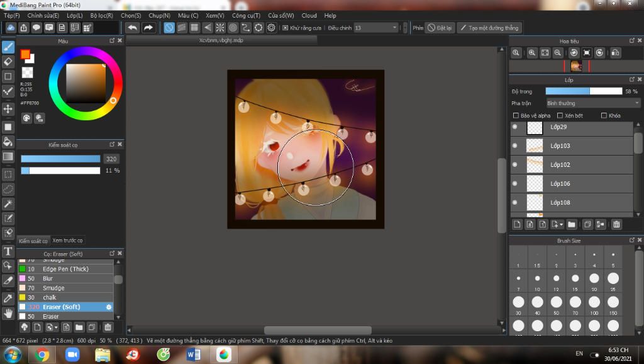Open the Windows Start menu
Screen dimensions: 644x364
pyautogui.click(x=11, y=355)
